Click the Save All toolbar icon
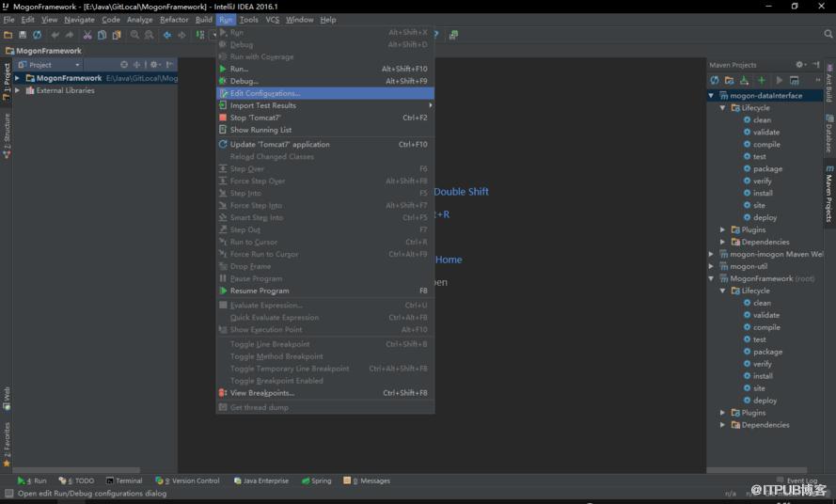 click(x=23, y=35)
